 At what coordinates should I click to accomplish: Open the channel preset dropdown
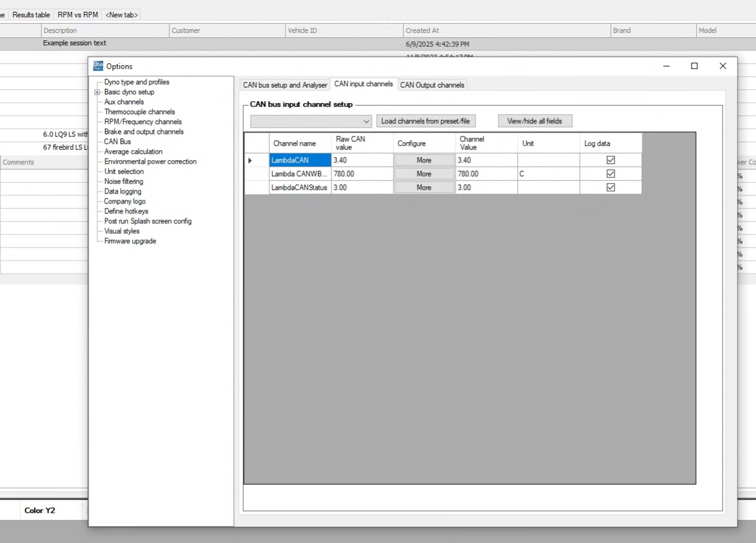365,122
